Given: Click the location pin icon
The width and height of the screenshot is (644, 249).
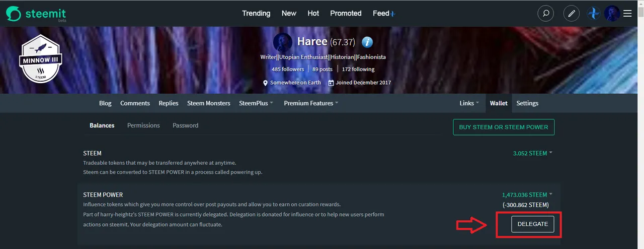Looking at the screenshot, I should [x=265, y=83].
